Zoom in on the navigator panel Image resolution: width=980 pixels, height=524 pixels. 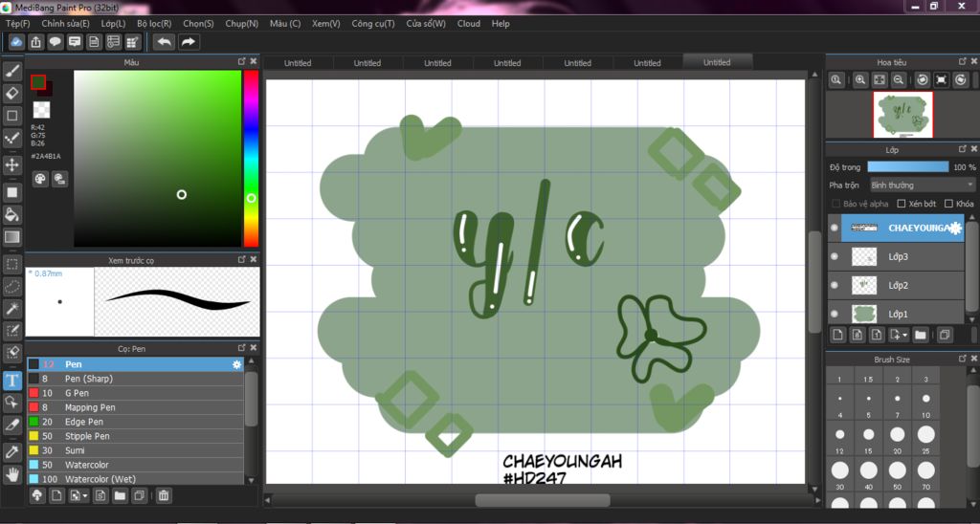click(860, 80)
